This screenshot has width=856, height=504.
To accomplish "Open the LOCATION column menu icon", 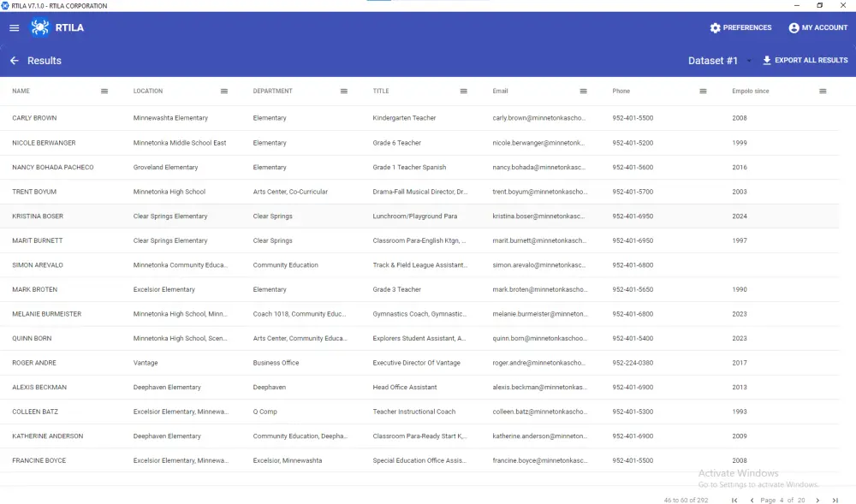I will [223, 91].
